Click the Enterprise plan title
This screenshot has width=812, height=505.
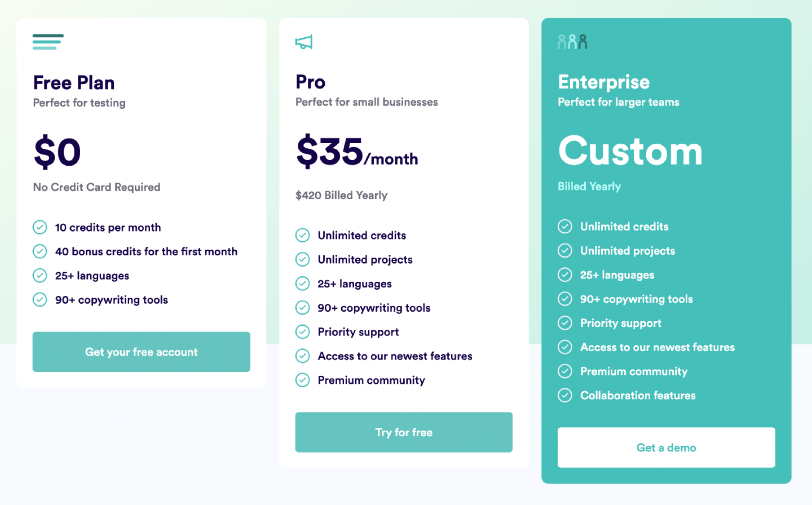click(604, 82)
